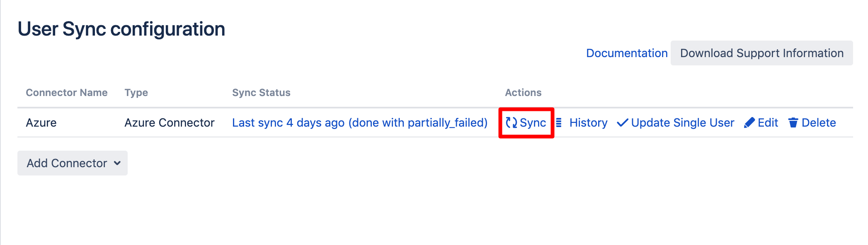Open the History link for Azure

588,122
